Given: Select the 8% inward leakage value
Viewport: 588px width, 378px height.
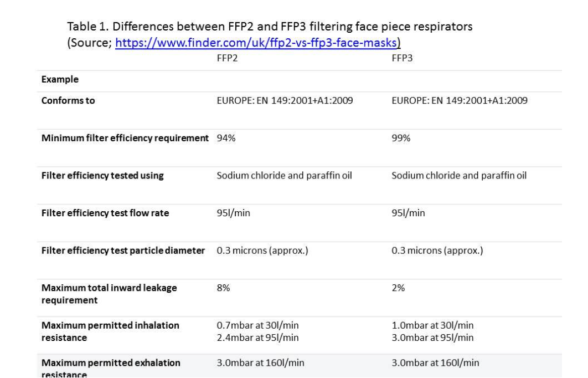Looking at the screenshot, I should pos(223,288).
